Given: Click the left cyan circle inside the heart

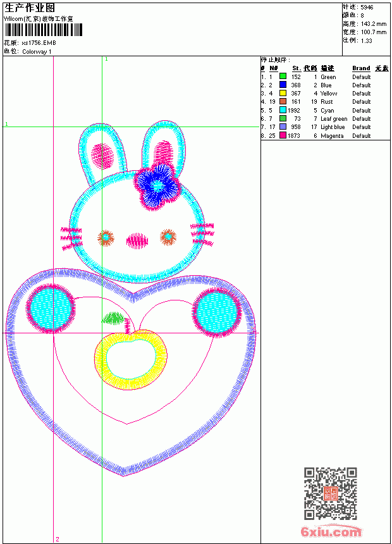Looking at the screenshot, I should [x=51, y=309].
